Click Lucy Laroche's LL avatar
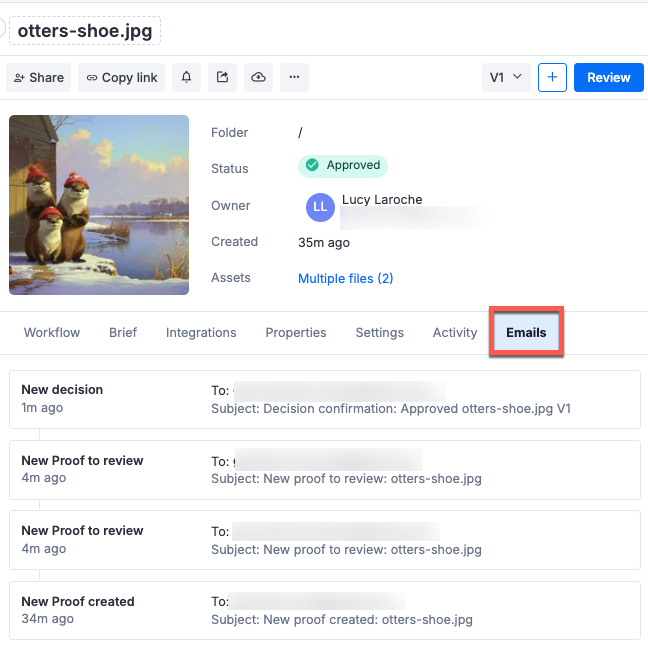Screen dimensions: 648x652 click(320, 207)
